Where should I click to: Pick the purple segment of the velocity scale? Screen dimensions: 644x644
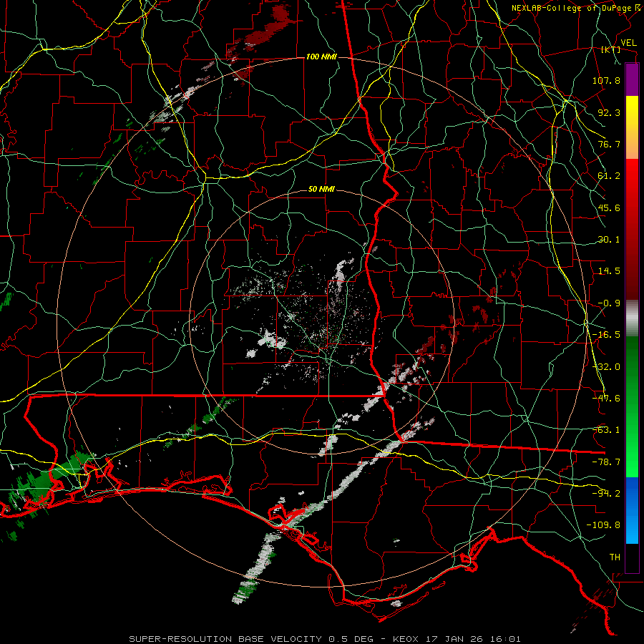[632, 79]
